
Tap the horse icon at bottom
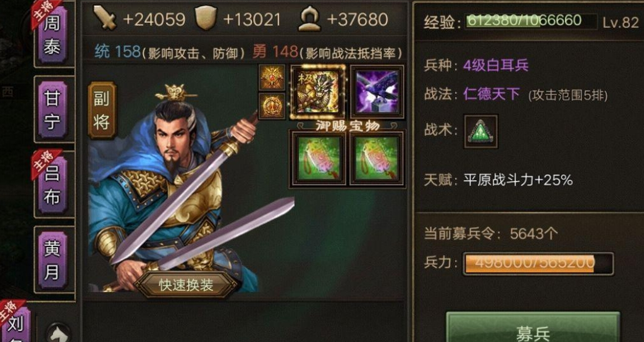(x=58, y=333)
